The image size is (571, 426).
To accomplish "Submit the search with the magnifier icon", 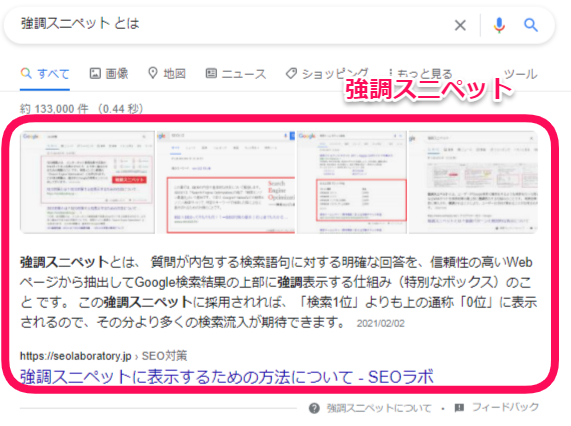I will (x=531, y=25).
